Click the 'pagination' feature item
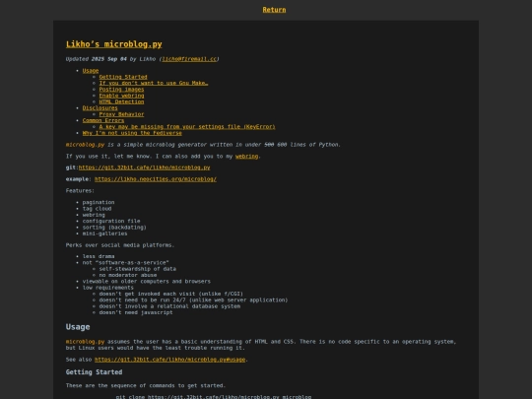The image size is (532, 399). tap(99, 202)
